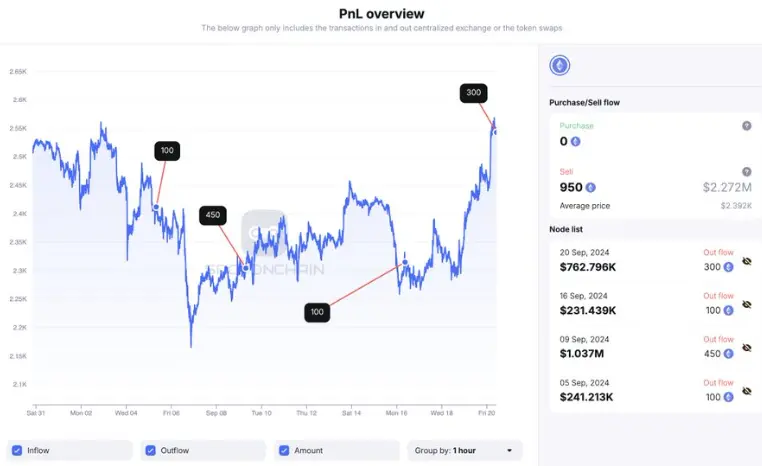The image size is (762, 466).
Task: Click the Ethereum token icon at top right
Action: click(x=559, y=66)
